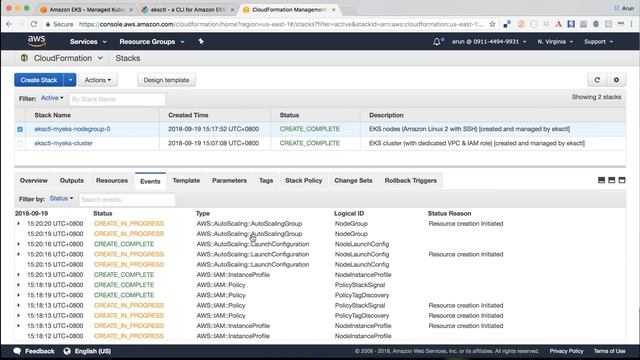This screenshot has height=360, width=640.
Task: Click the AWS logo home icon
Action: pos(36,41)
